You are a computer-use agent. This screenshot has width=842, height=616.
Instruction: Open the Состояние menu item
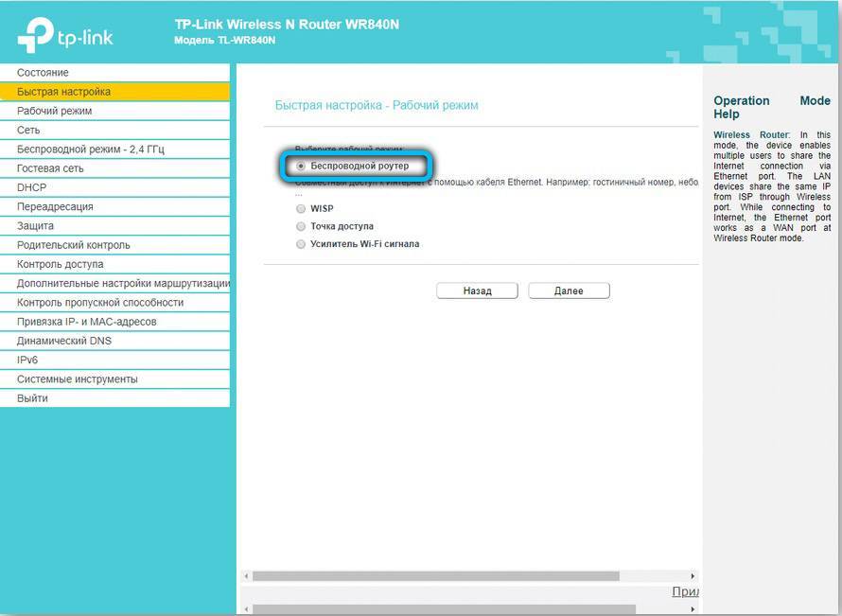point(43,73)
